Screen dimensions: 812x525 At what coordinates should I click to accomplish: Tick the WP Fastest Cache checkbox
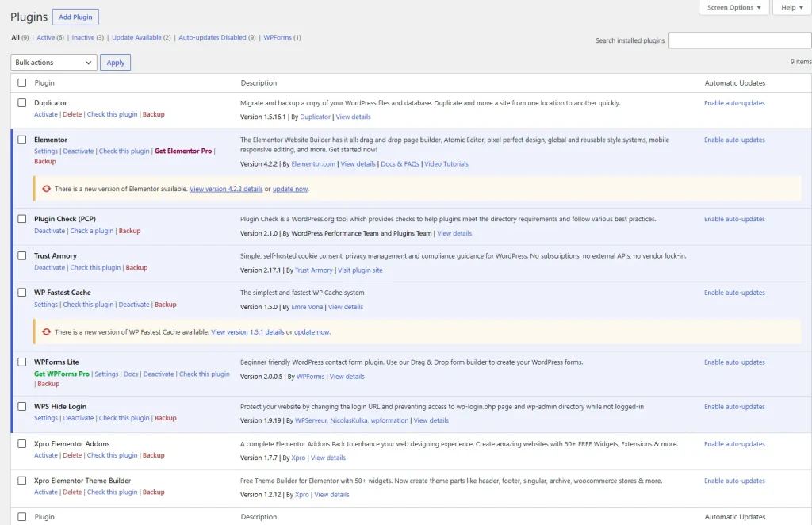pos(21,292)
